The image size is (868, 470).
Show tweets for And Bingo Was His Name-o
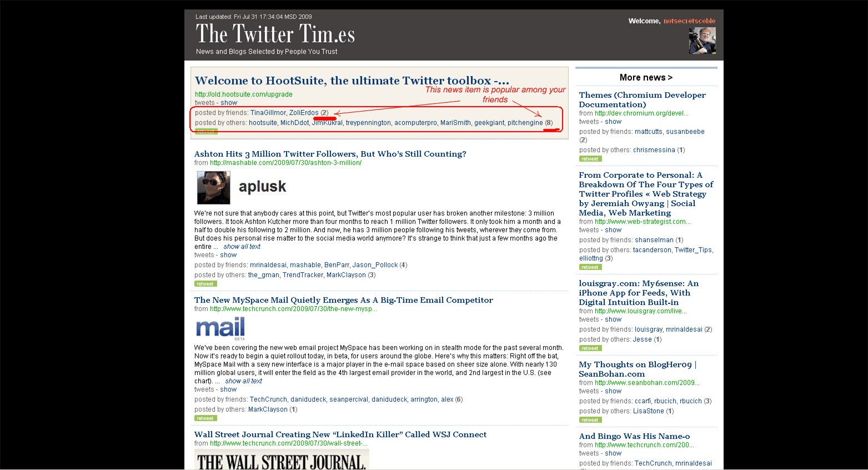click(613, 453)
